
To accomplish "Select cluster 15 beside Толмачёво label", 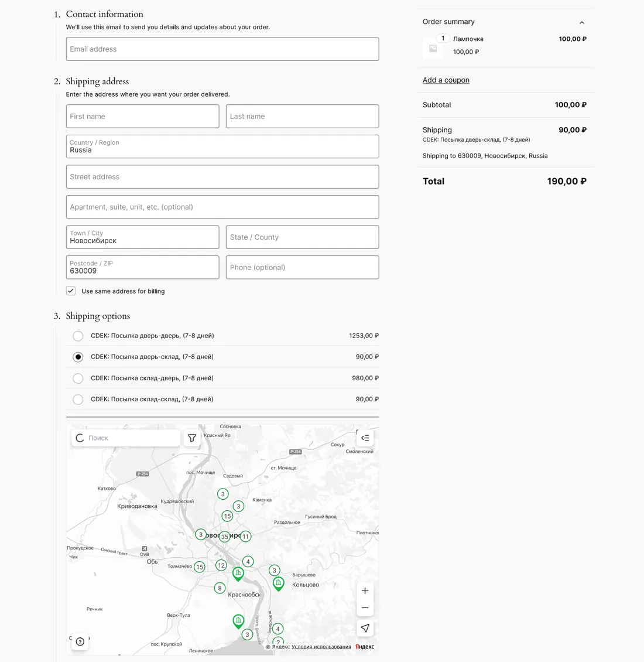I will 200,567.
